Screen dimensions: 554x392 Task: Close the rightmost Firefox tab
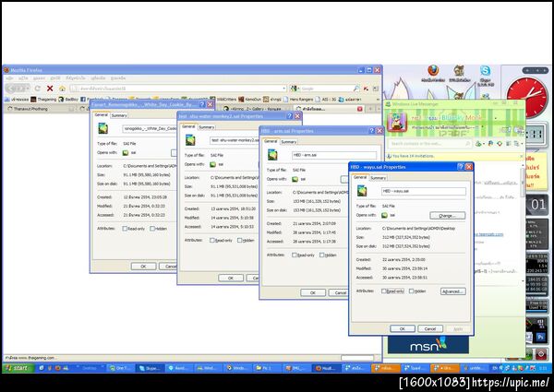[360, 109]
